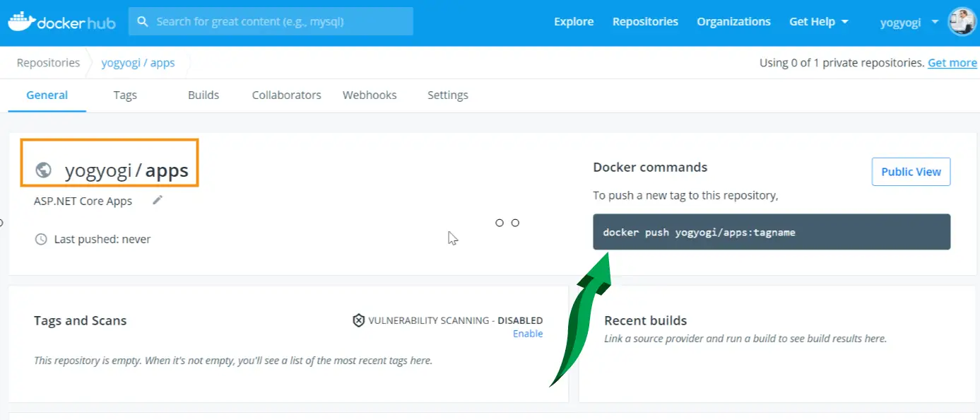Click the ASP.NET Core Apps description text
The width and height of the screenshot is (980, 420).
(x=83, y=201)
